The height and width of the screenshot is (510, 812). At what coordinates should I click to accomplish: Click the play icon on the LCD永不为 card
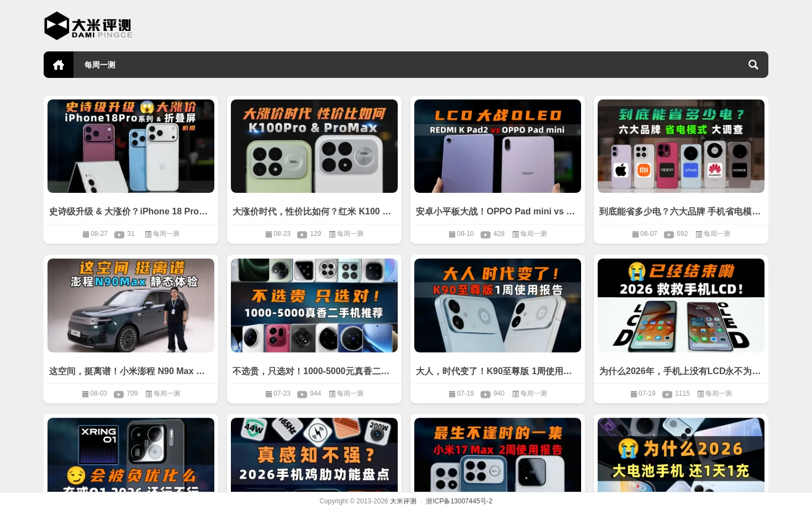click(667, 394)
